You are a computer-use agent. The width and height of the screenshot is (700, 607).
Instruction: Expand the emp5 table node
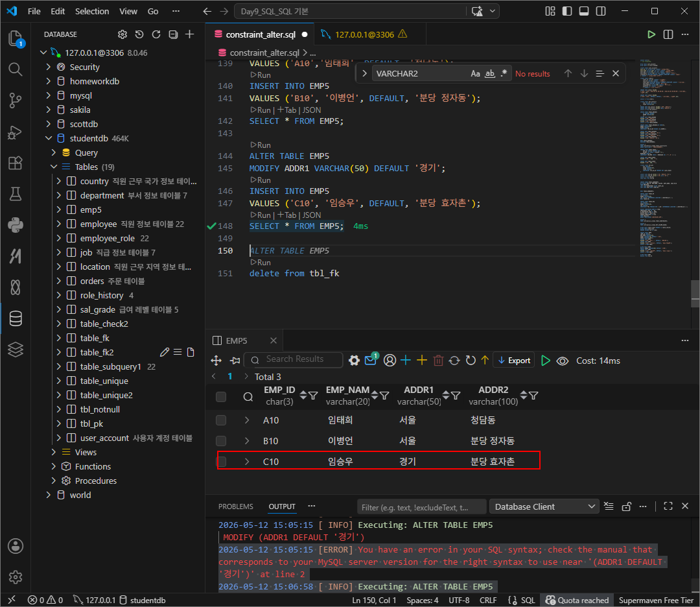58,209
